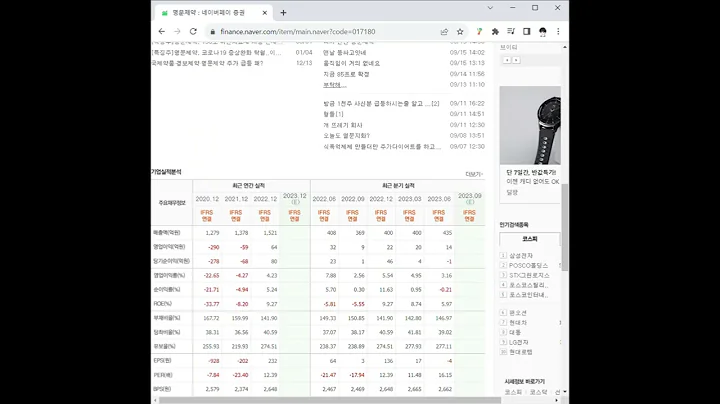Open the news headline dated 12/13
Viewport: 720px width, 404px height.
click(x=207, y=63)
